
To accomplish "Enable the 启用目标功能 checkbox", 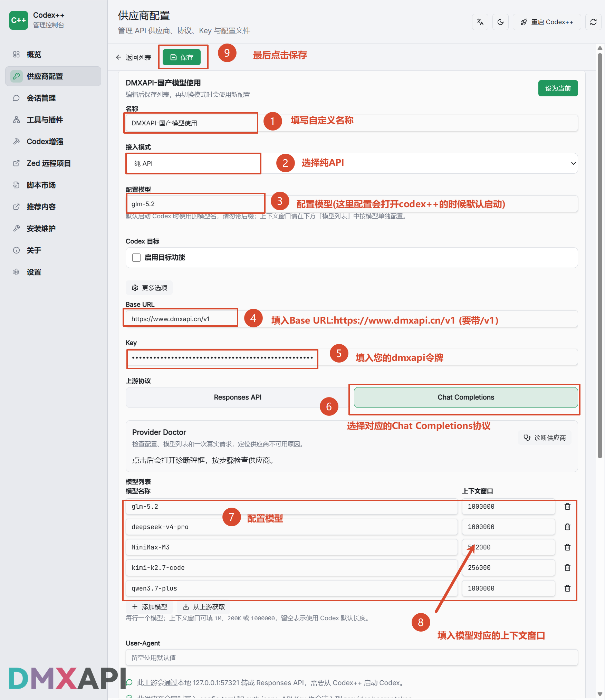I will pos(136,258).
